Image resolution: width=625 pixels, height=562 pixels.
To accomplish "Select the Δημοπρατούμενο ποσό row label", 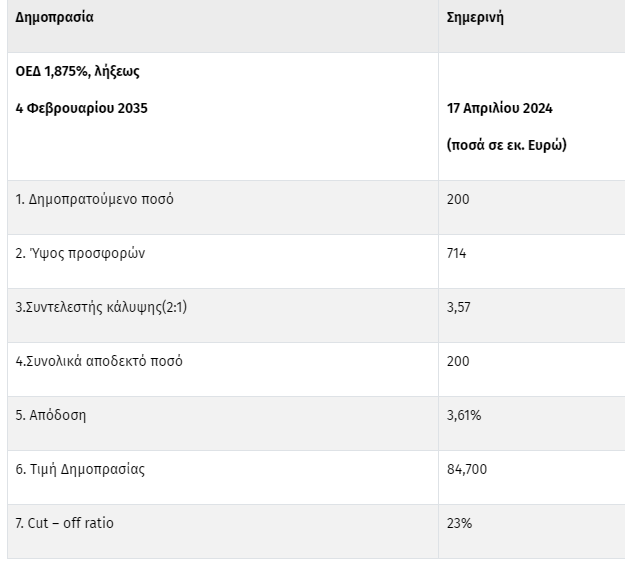I will pos(95,199).
